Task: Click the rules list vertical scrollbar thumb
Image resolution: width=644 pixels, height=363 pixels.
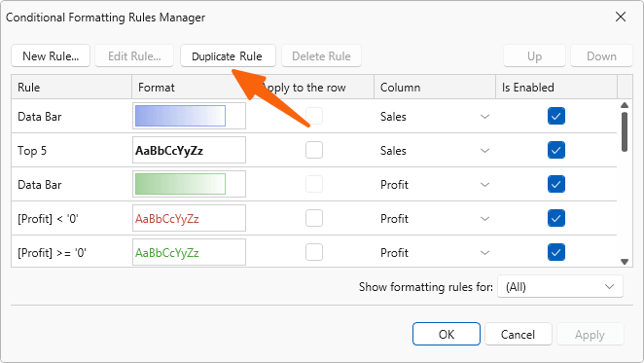Action: [x=625, y=132]
